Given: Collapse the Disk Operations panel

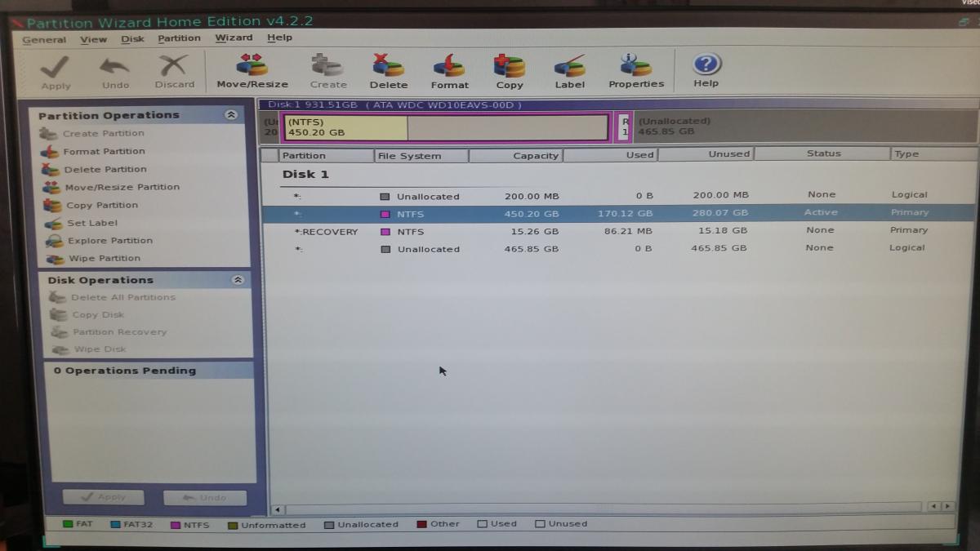Looking at the screenshot, I should click(x=238, y=280).
